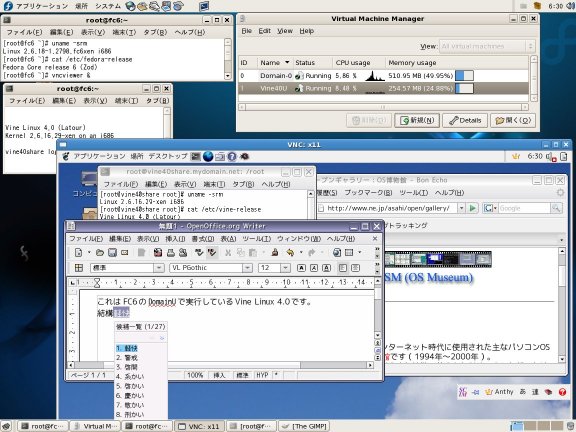Click the Writer horizontal scrollbar

(x=221, y=365)
